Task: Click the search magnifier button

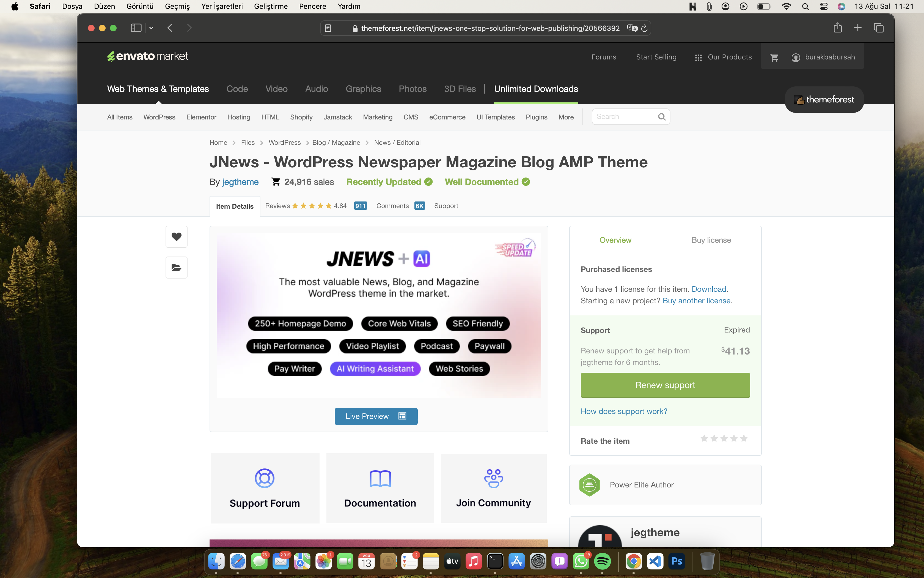Action: [662, 117]
